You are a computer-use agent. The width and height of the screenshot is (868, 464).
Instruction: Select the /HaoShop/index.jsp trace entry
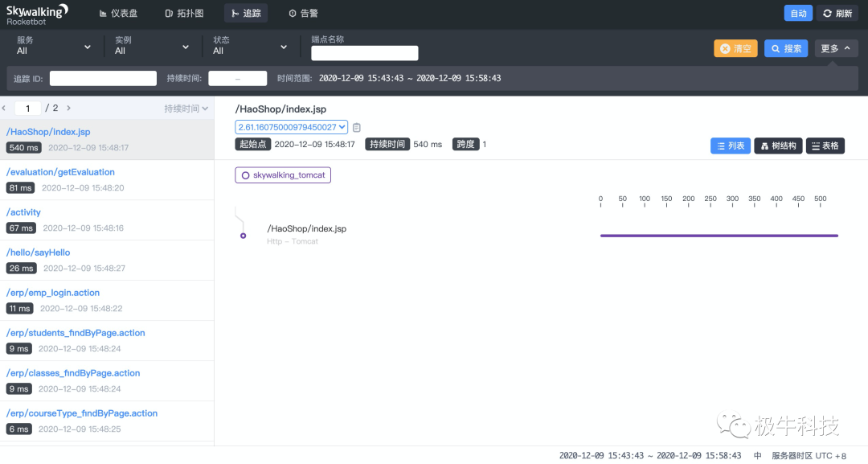click(107, 140)
